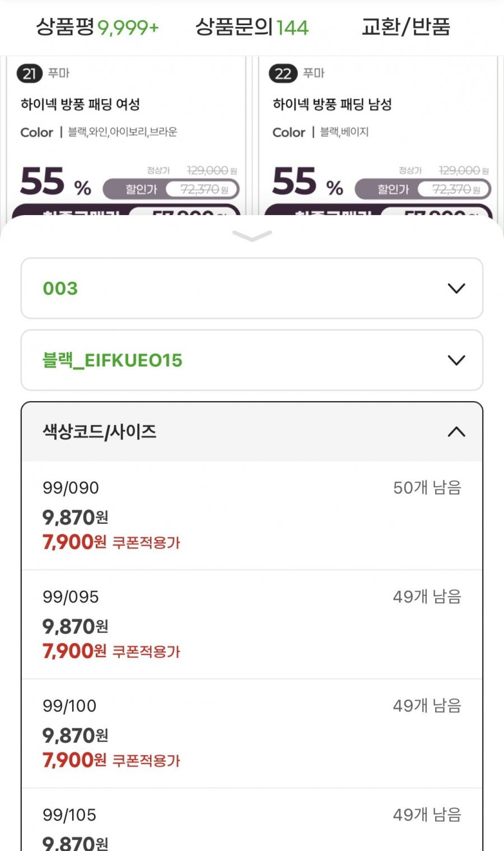Screen dimensions: 504x851
Task: Pick size option 99/100
Action: (252, 733)
